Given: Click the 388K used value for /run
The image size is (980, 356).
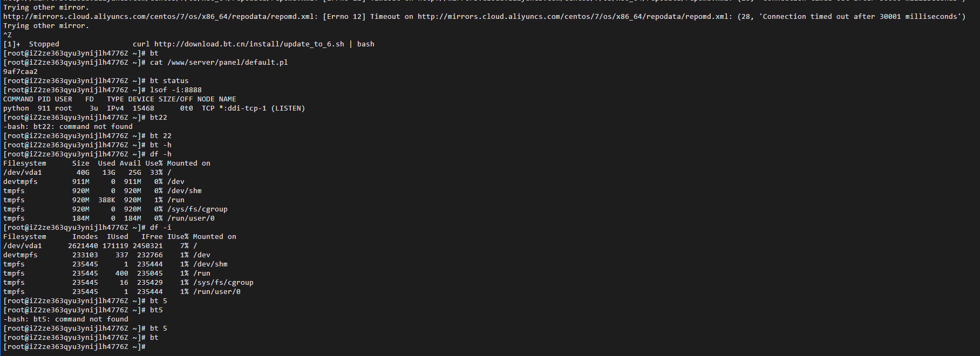Looking at the screenshot, I should point(107,200).
